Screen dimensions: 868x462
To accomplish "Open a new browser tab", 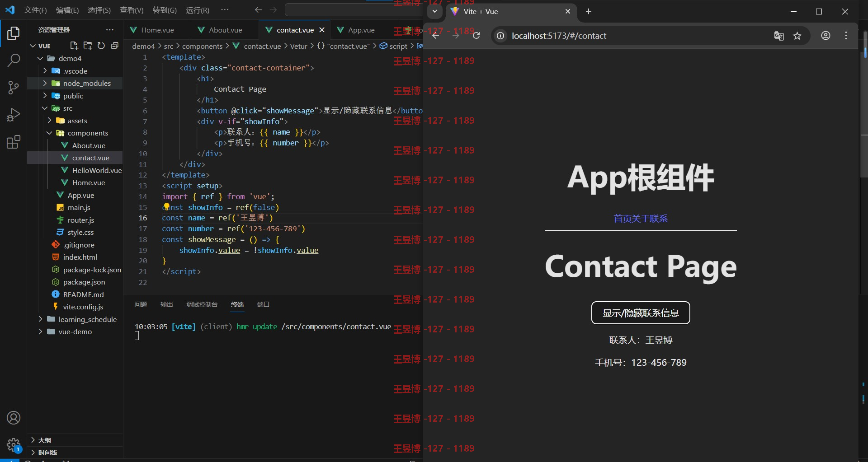I will coord(588,11).
